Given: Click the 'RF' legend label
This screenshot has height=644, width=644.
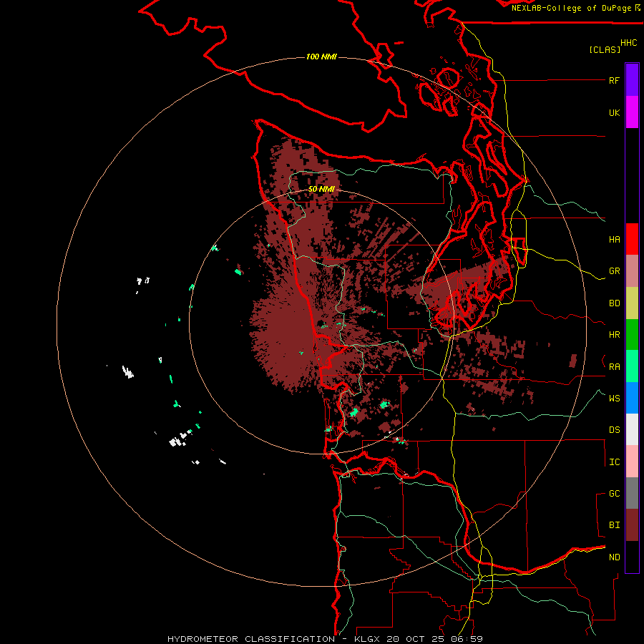Looking at the screenshot, I should [614, 80].
